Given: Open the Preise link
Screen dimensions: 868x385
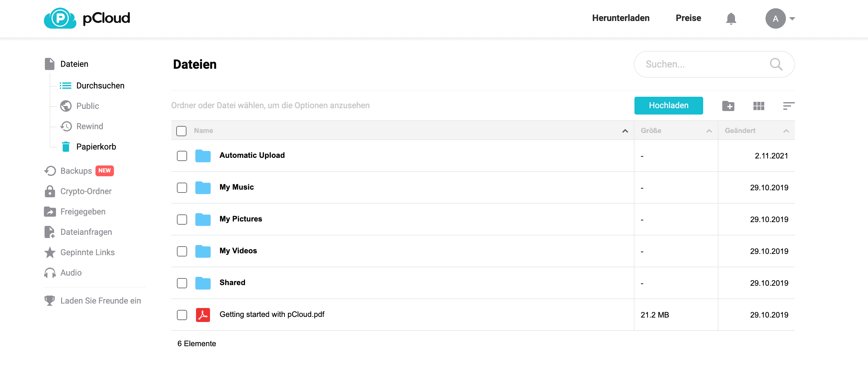Looking at the screenshot, I should (688, 18).
